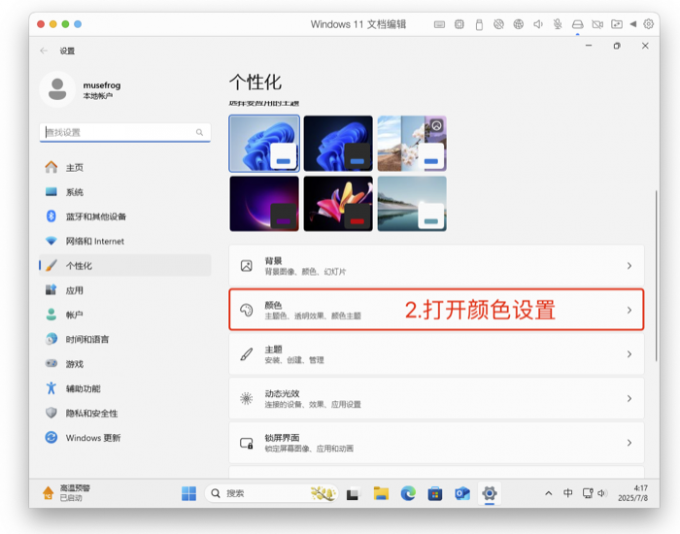Open Windows 更新 in the sidebar
680x534 pixels.
125,437
